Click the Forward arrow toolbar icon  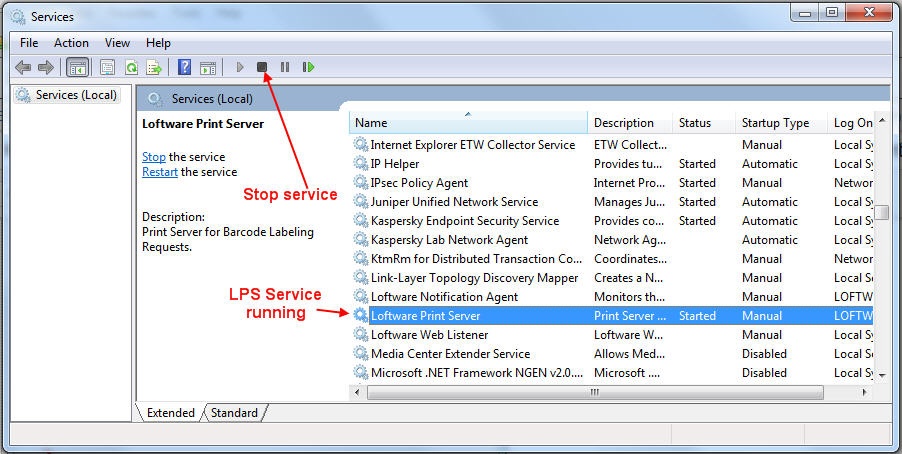(x=45, y=67)
